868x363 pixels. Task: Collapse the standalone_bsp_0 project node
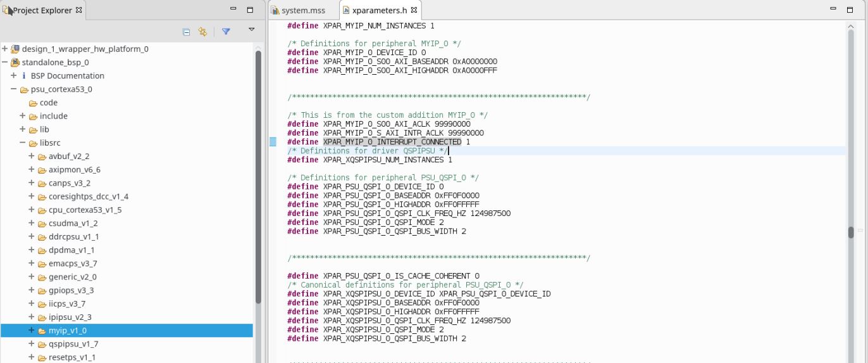click(x=5, y=62)
